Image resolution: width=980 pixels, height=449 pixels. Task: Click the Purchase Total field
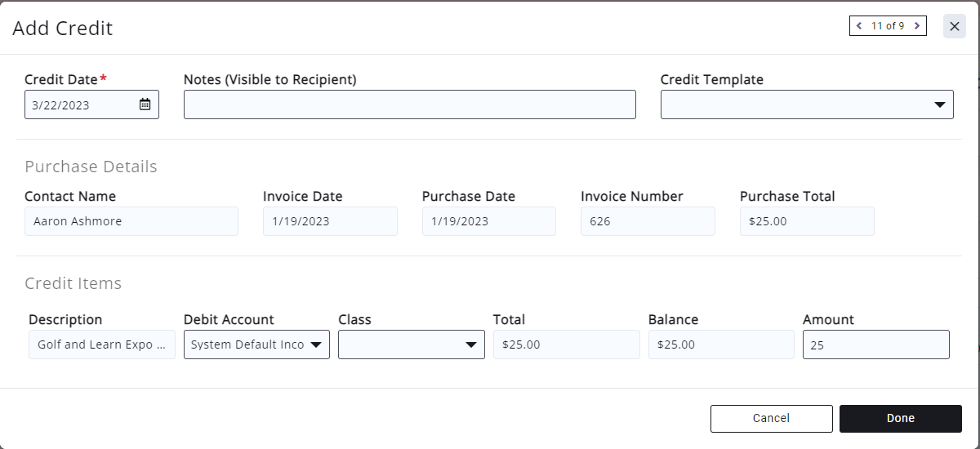(806, 221)
